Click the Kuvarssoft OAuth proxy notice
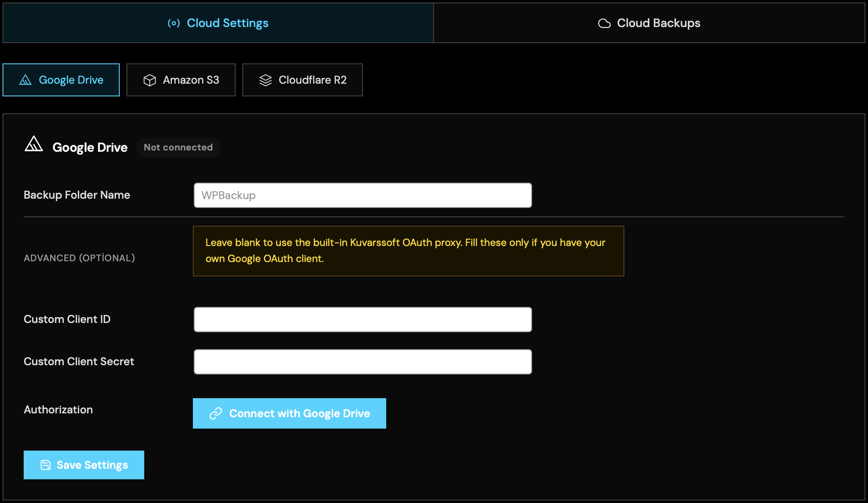868x503 pixels. [x=409, y=251]
